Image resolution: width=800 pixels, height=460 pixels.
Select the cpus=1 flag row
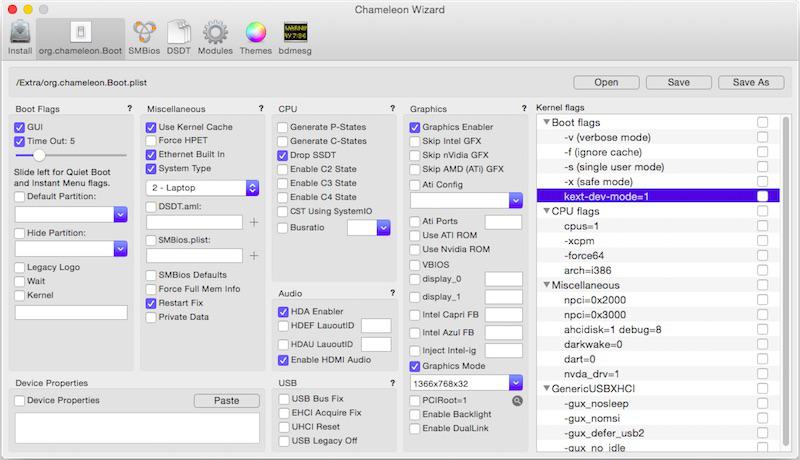point(658,226)
